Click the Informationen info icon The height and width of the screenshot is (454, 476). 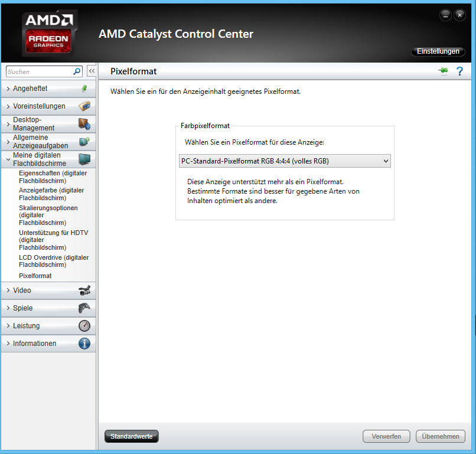(84, 344)
